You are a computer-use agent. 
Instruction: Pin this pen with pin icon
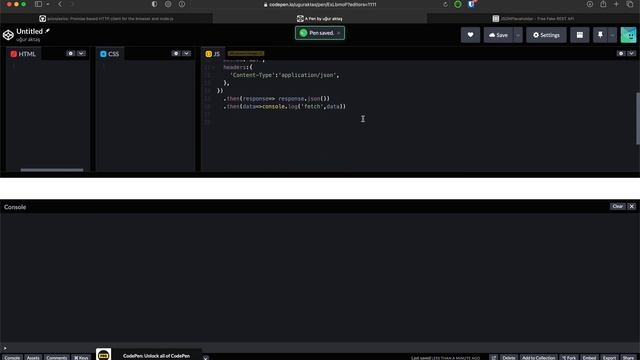tap(600, 35)
